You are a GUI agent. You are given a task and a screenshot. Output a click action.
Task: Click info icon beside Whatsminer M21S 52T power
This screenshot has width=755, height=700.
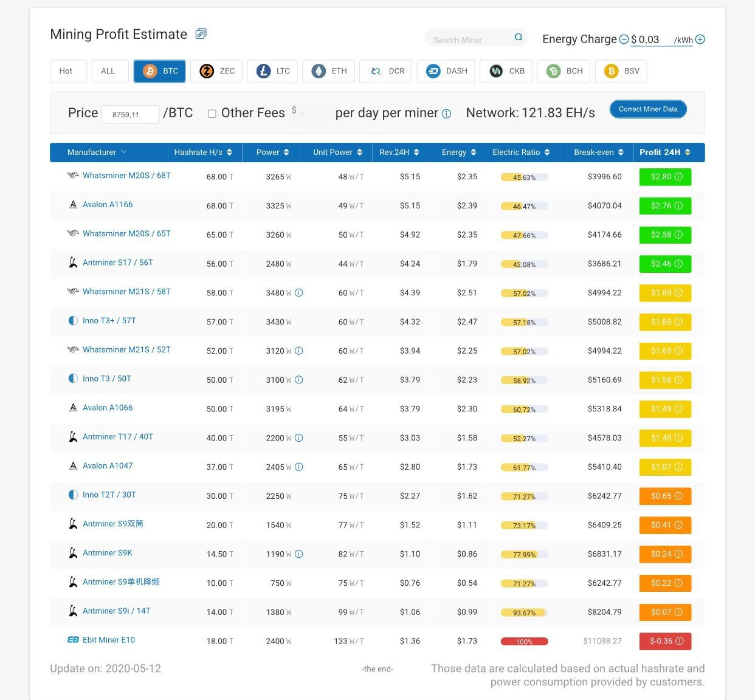click(299, 351)
